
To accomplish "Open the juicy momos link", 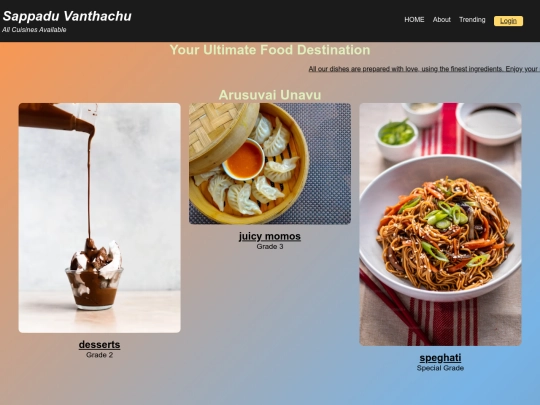I will pos(270,236).
